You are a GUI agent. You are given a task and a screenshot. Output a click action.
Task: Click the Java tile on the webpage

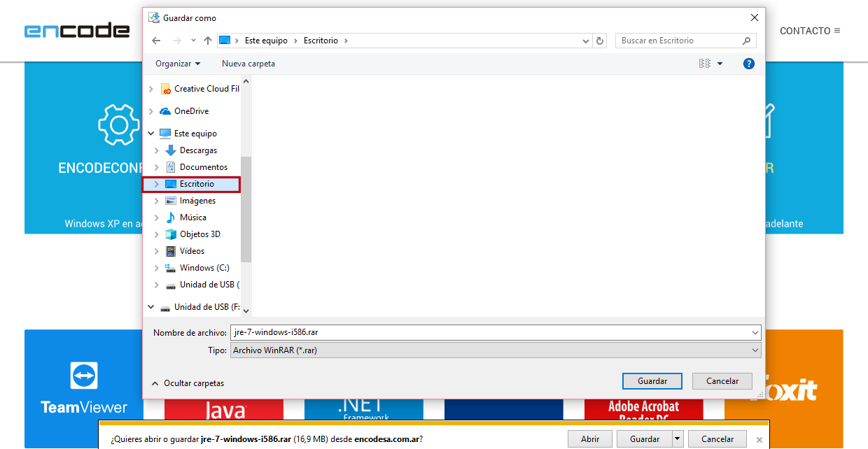coord(224,410)
